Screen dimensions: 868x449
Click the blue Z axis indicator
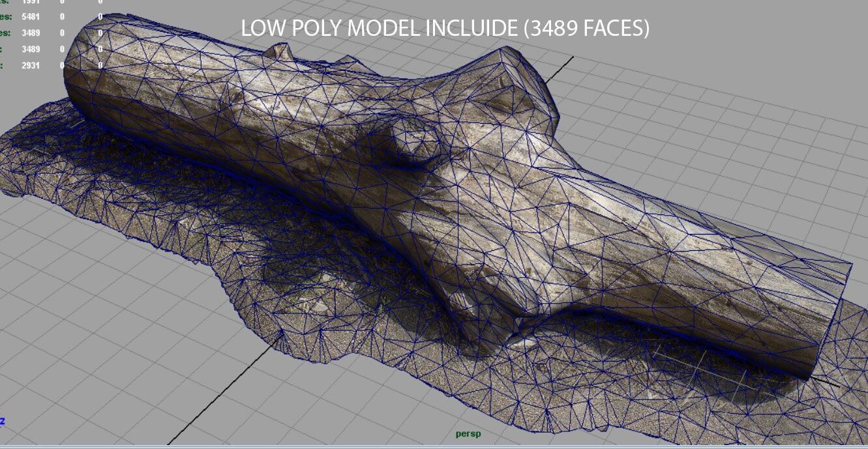[2, 421]
